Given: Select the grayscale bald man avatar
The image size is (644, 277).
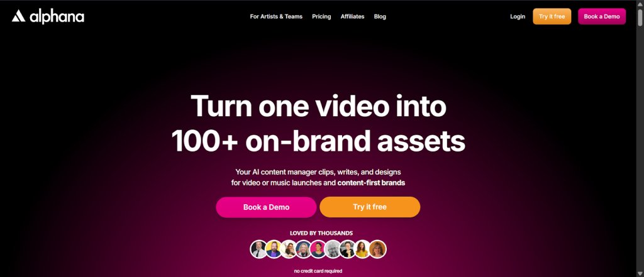Looking at the screenshot, I should 333,249.
